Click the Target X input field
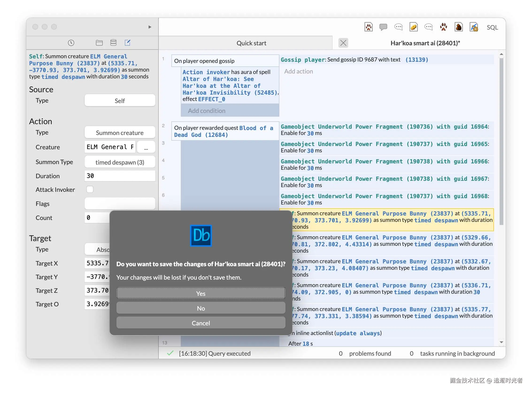The width and height of the screenshot is (532, 393). pos(97,264)
